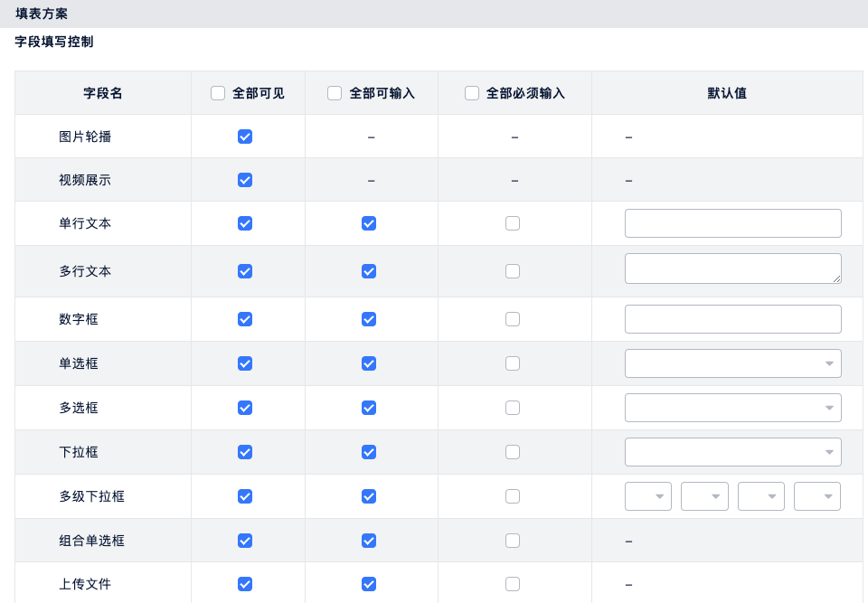Open the 下拉框 default value dropdown
868x603 pixels.
tap(732, 452)
